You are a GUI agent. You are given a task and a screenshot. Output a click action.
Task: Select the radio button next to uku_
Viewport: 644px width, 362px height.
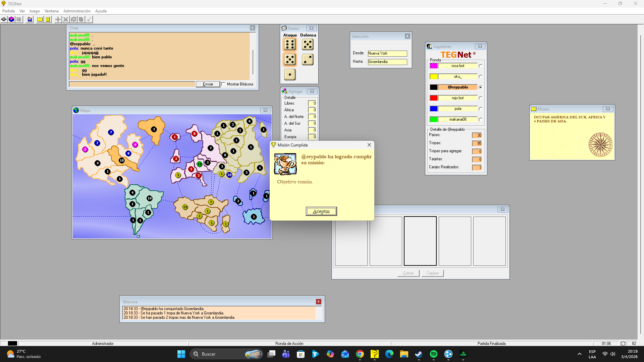point(480,76)
